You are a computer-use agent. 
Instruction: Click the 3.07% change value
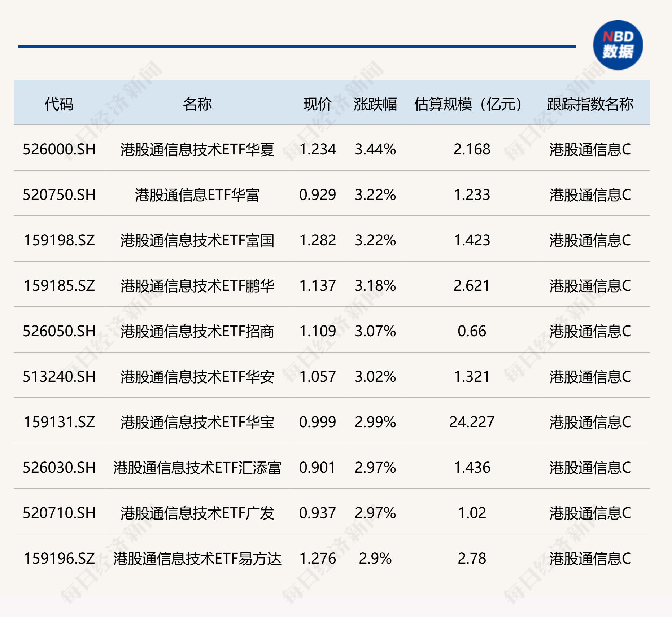(375, 331)
